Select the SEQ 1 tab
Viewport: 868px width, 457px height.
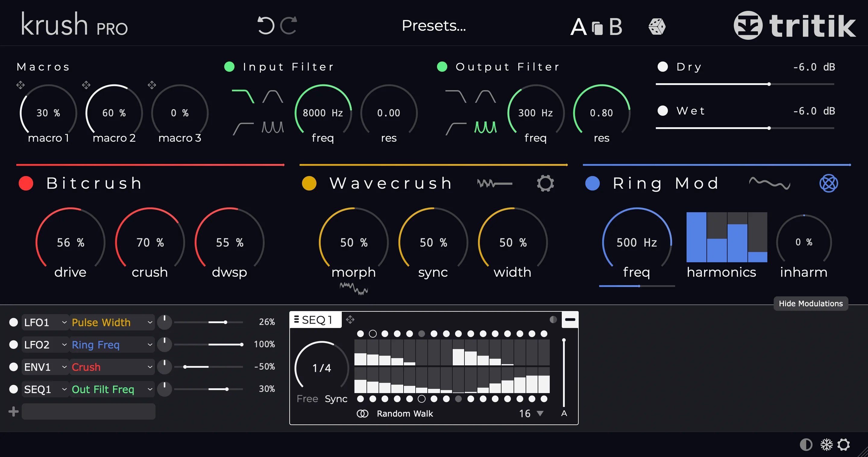click(x=315, y=320)
